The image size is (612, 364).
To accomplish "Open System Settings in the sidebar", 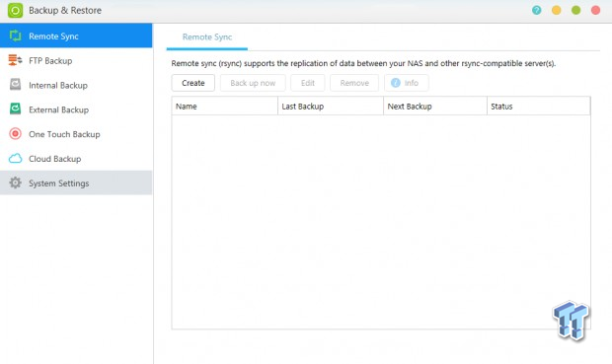I will tap(76, 182).
